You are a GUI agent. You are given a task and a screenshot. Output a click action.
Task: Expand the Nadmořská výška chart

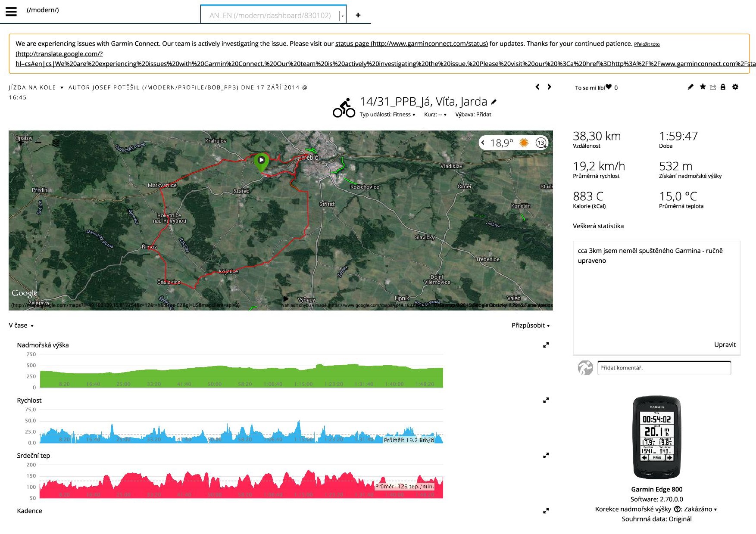(x=546, y=345)
